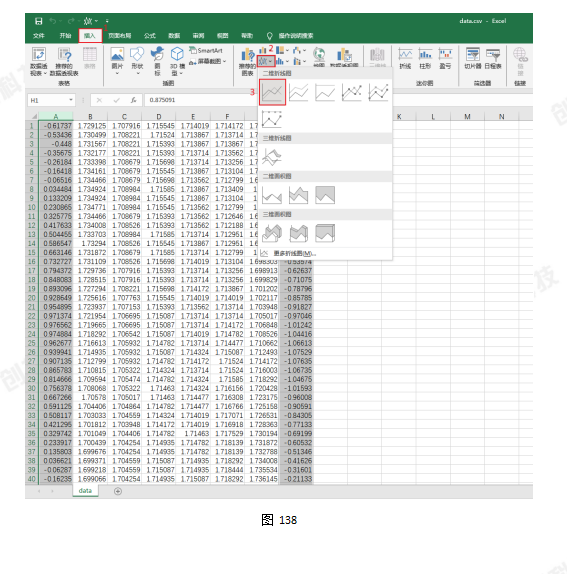Pick the 100% stacked area chart

tap(325, 195)
